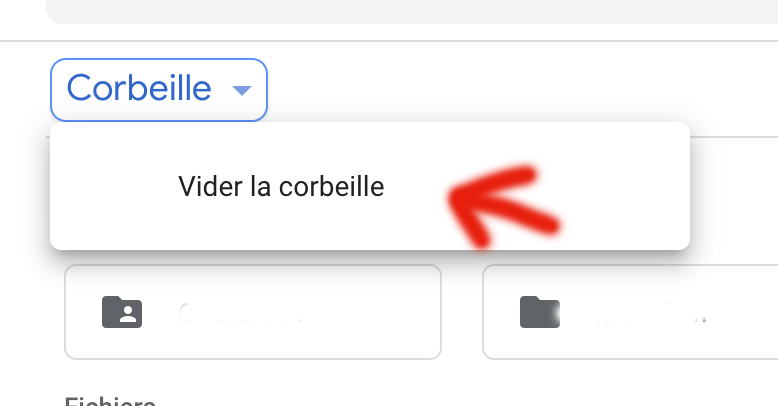The height and width of the screenshot is (406, 778).
Task: Click the Corbeille title text
Action: pyautogui.click(x=139, y=88)
